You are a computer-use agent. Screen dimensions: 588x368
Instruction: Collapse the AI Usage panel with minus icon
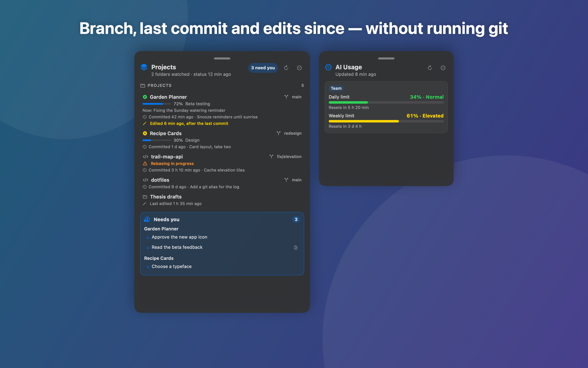[x=443, y=68]
